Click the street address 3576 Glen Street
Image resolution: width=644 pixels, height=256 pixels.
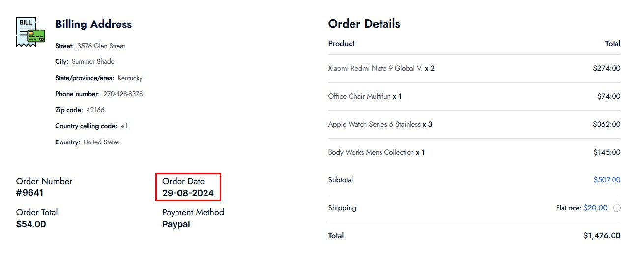(x=101, y=46)
